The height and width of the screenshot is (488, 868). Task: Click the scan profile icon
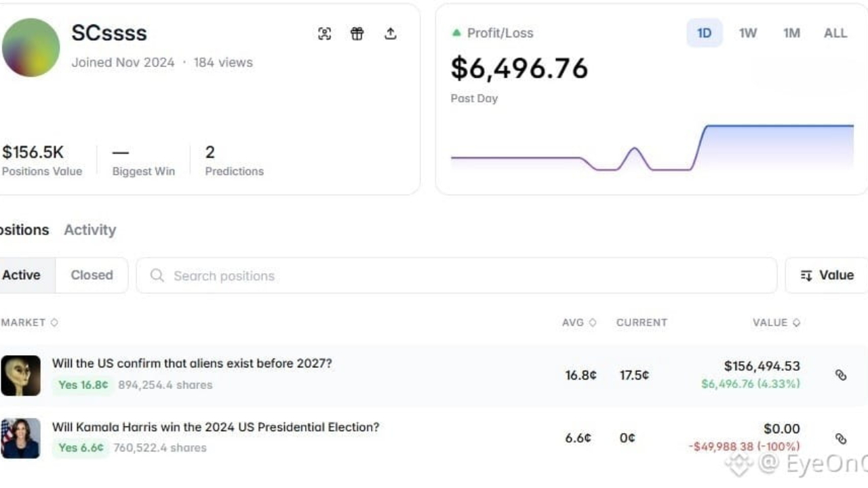tap(325, 34)
